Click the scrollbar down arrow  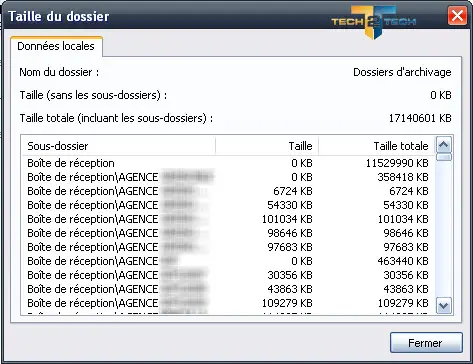(444, 305)
